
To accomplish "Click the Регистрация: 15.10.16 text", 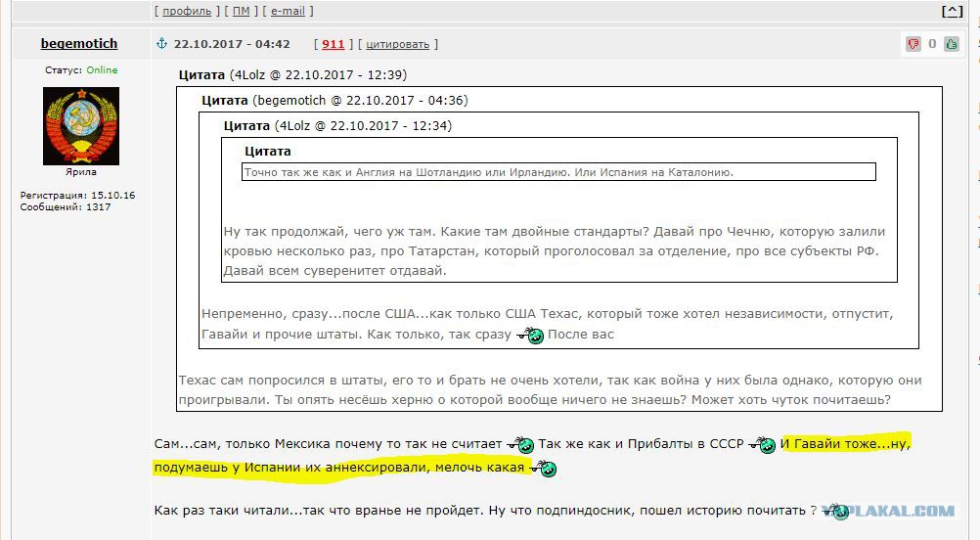I will pyautogui.click(x=77, y=195).
